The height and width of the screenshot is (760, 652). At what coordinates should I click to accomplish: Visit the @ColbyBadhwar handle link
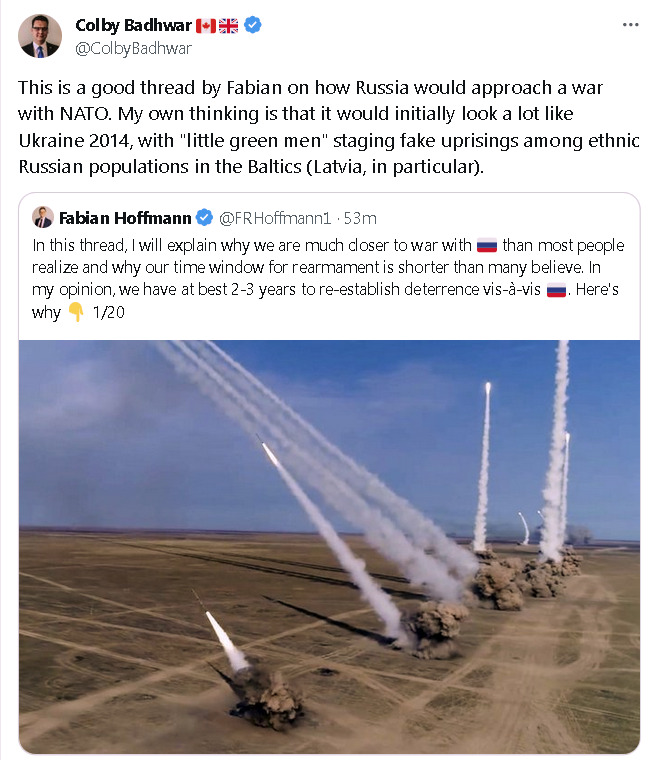coord(133,47)
